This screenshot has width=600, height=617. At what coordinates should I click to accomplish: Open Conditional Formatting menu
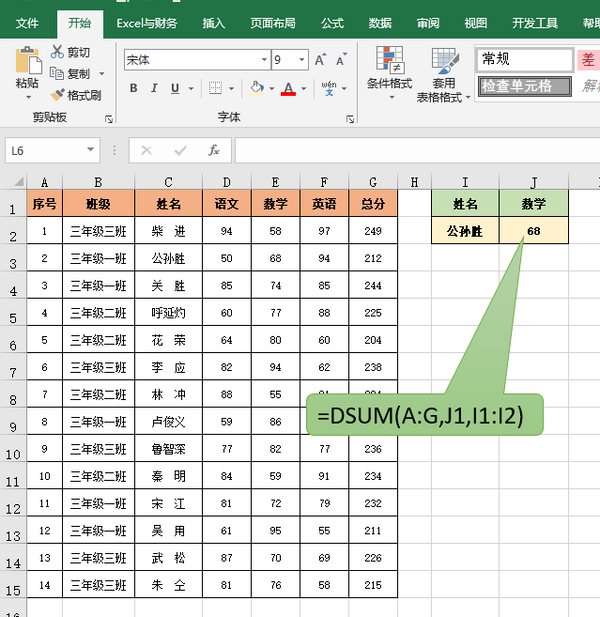click(390, 73)
